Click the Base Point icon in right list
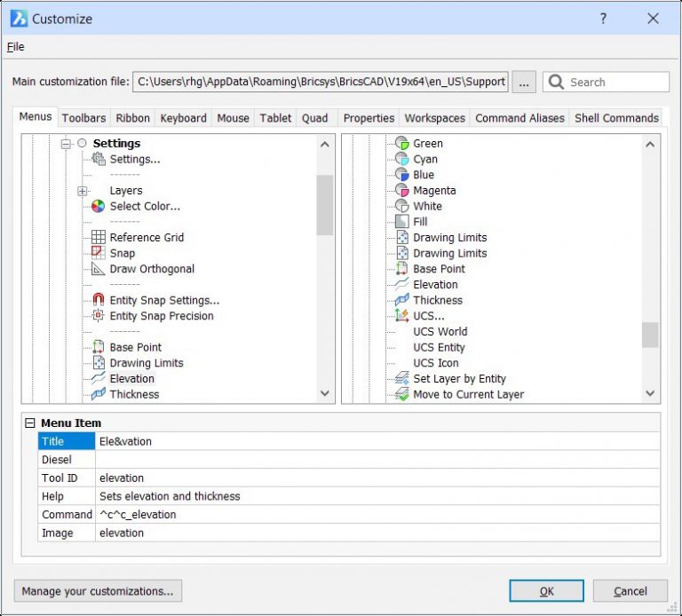 (402, 269)
